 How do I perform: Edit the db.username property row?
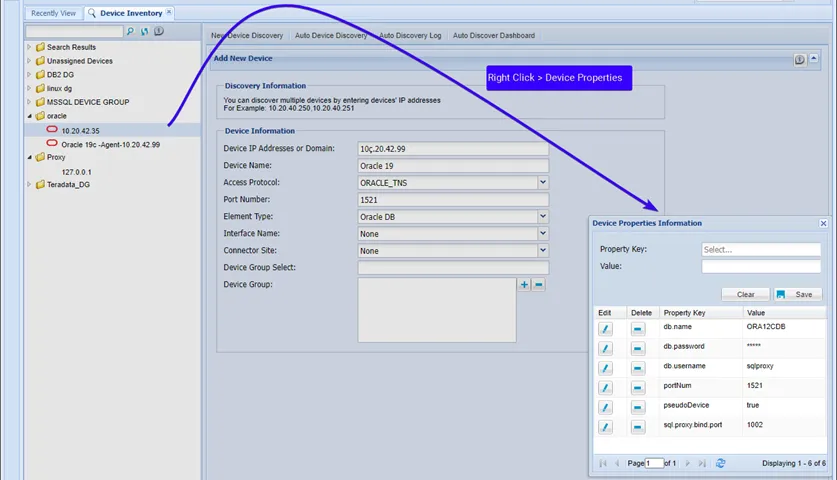point(605,368)
